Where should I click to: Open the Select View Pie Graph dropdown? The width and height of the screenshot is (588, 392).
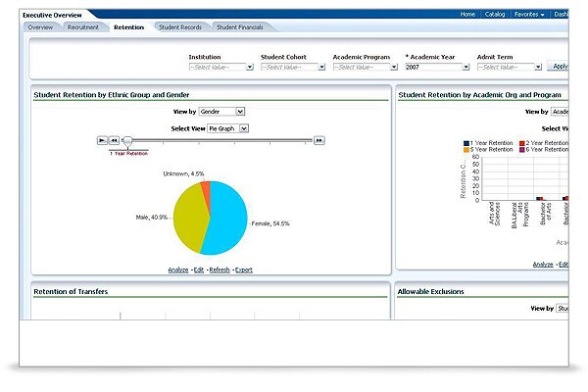227,128
